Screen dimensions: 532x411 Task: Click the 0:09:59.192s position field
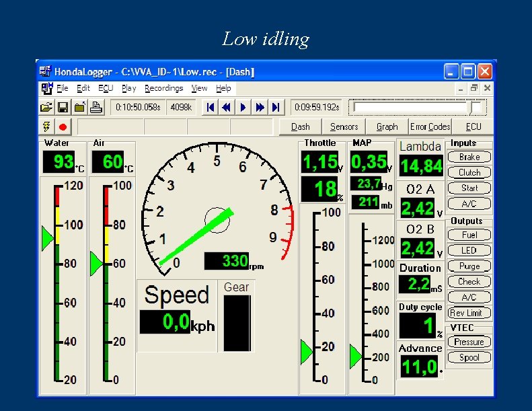[x=317, y=108]
